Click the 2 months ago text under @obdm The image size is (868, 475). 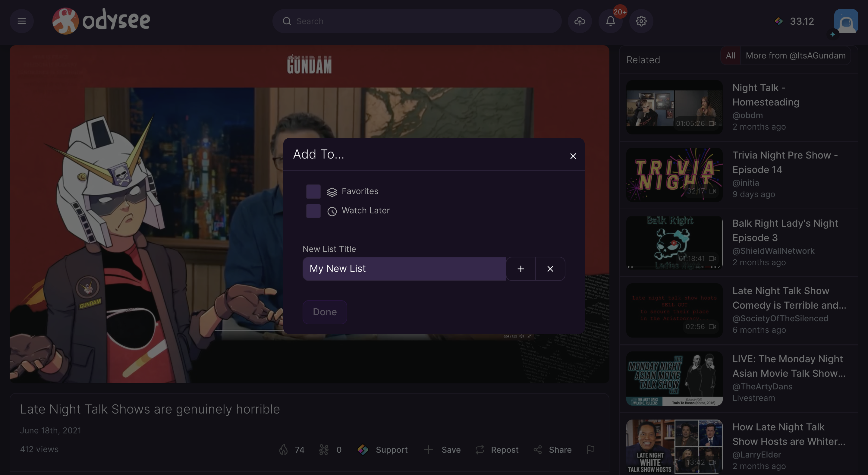759,127
